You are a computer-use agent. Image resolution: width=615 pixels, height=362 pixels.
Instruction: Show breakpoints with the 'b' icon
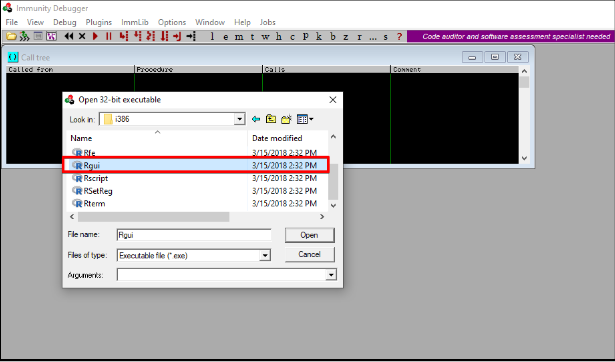(333, 36)
